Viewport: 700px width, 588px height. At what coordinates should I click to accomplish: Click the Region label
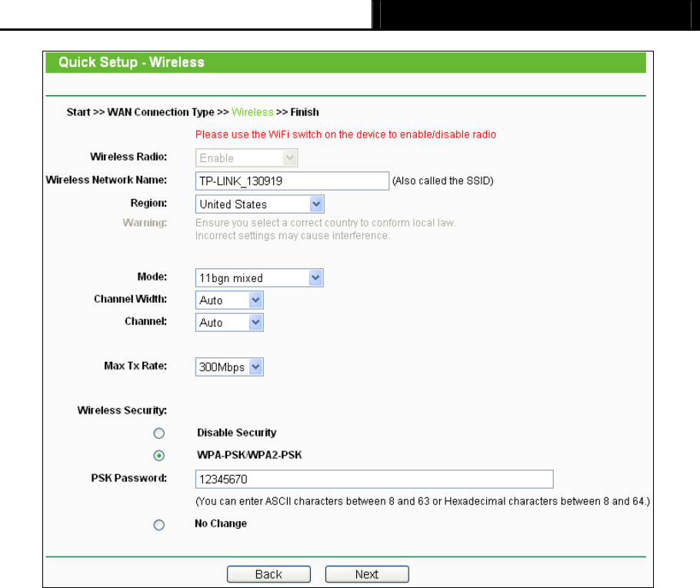click(x=148, y=203)
